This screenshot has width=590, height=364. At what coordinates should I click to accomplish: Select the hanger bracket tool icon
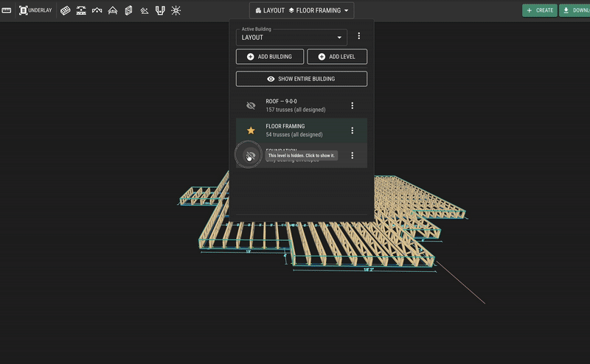[160, 10]
